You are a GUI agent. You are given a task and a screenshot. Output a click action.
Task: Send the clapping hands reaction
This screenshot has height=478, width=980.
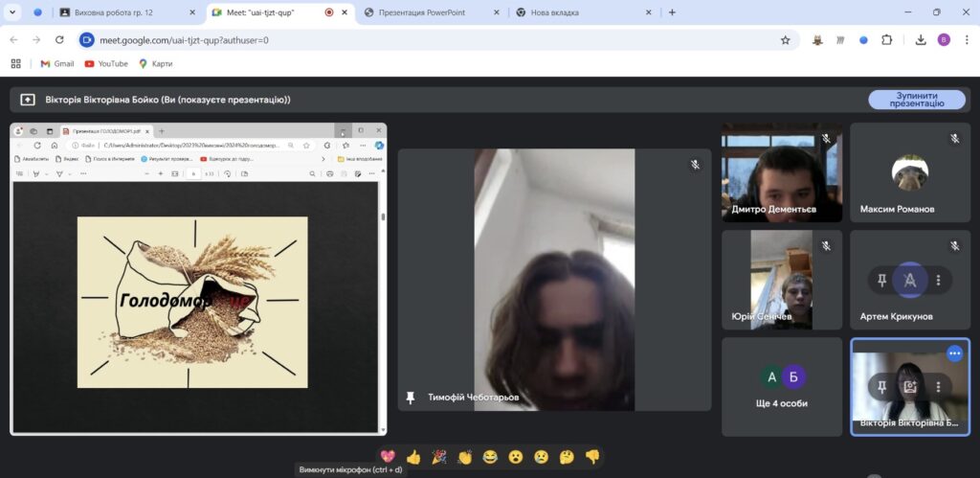[465, 457]
